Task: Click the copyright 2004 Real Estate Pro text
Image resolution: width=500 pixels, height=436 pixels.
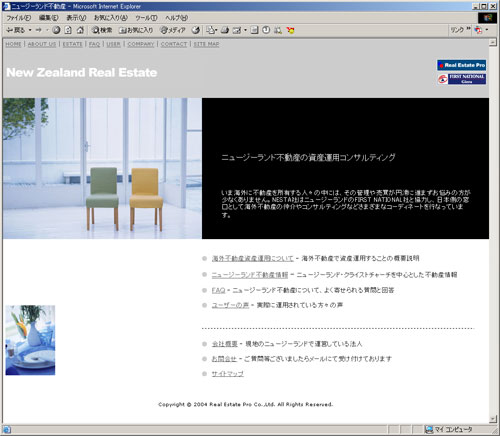Action: click(246, 404)
